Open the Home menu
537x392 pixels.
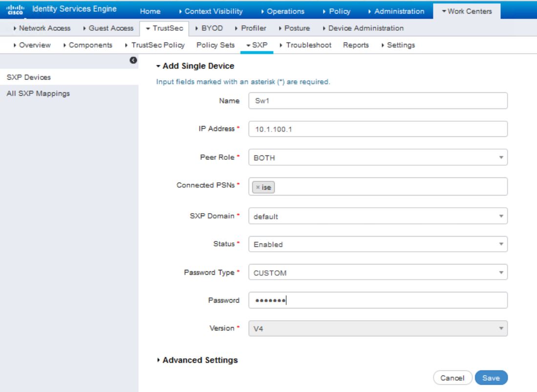[x=150, y=11]
